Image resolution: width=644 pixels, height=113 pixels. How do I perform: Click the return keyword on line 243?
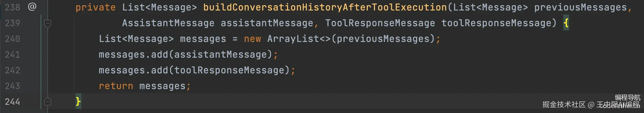(116, 86)
